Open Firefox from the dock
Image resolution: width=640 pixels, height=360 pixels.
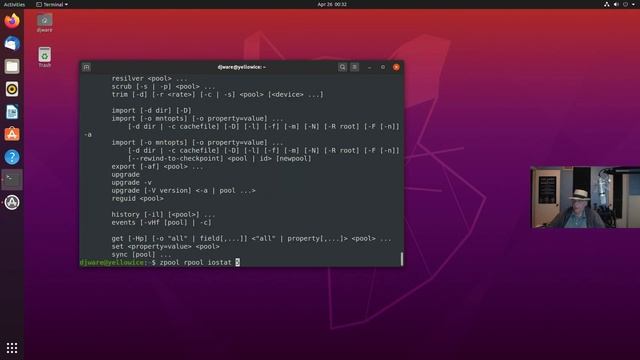pos(12,20)
